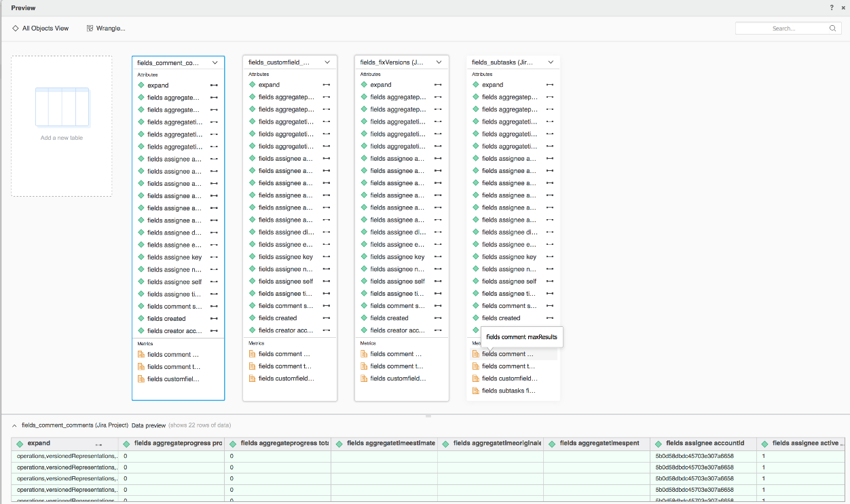
Task: Click metric icon for fields subtasks metric
Action: tap(475, 391)
